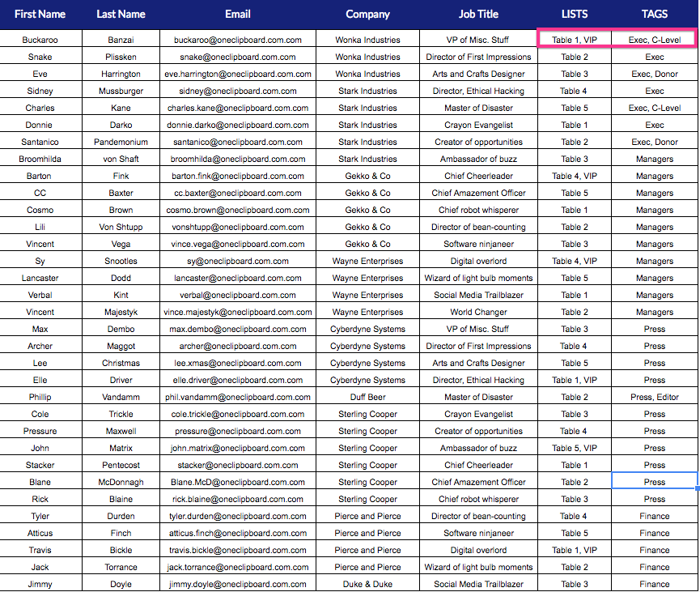Image resolution: width=700 pixels, height=592 pixels.
Task: Select the lee.xmas@oneclipboard.com.com cell
Action: tap(238, 362)
